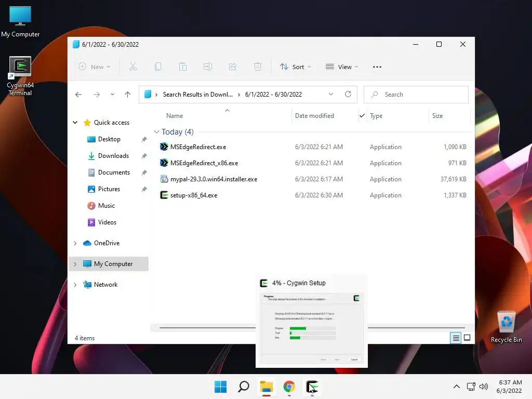Select the My Computer desktop icon

[x=20, y=22]
